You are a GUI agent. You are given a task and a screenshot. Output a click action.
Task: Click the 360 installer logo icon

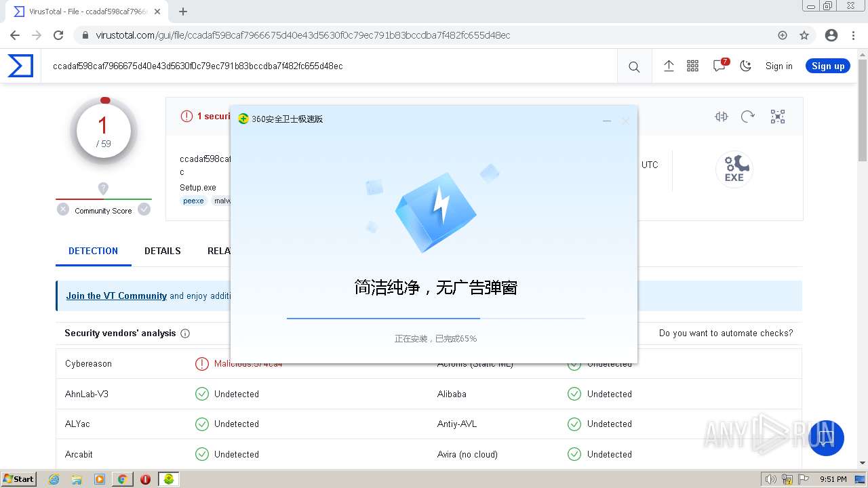pyautogui.click(x=243, y=119)
